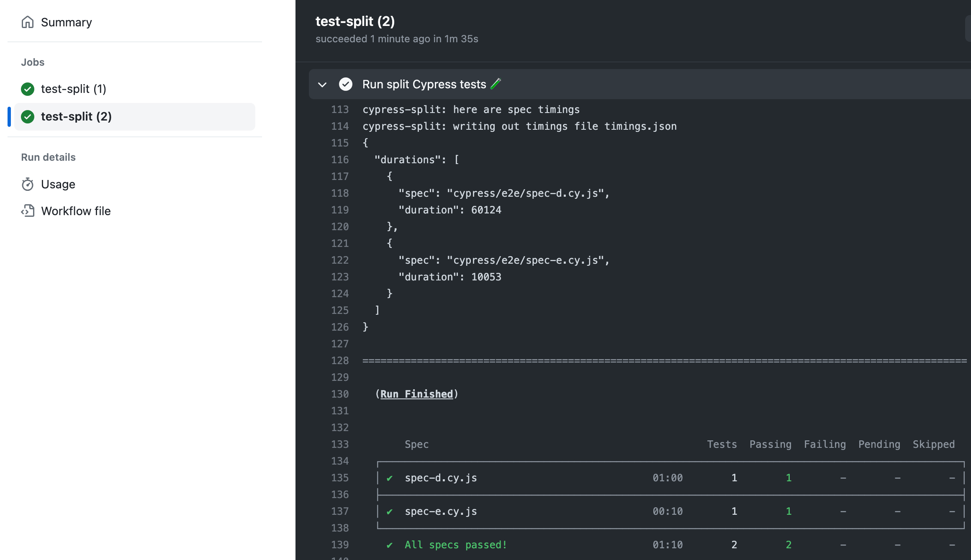Click the test-split (2) page heading
Screen dimensions: 971x560
pos(355,21)
